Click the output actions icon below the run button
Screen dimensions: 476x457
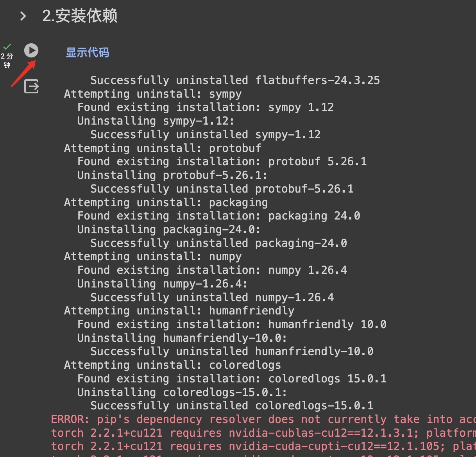(32, 86)
